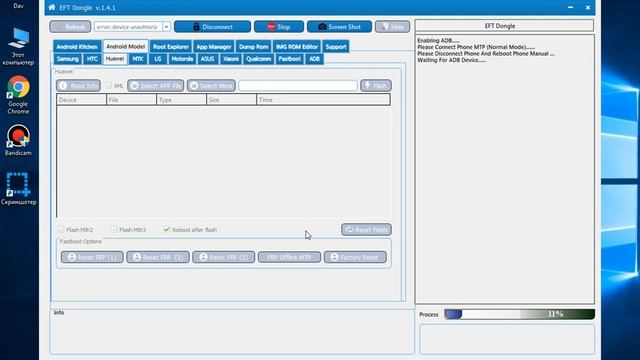This screenshot has height=360, width=640.
Task: Select the MTK brand tab
Action: (x=138, y=59)
